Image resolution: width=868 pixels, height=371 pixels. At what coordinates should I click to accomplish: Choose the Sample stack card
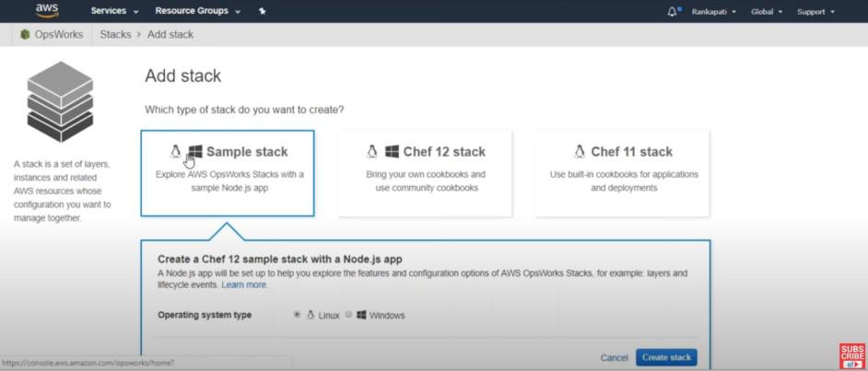coord(228,172)
